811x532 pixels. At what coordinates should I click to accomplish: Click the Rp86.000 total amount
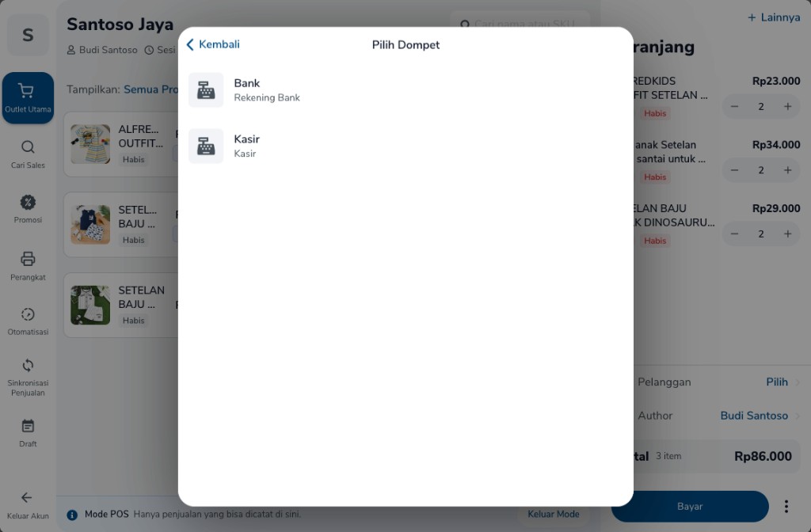pyautogui.click(x=763, y=457)
